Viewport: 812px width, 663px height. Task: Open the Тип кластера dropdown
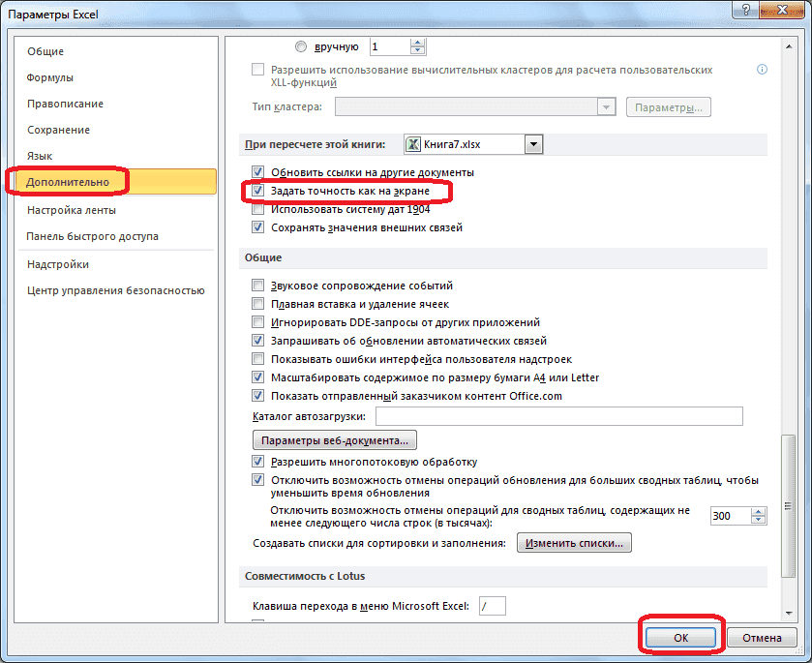(x=606, y=106)
